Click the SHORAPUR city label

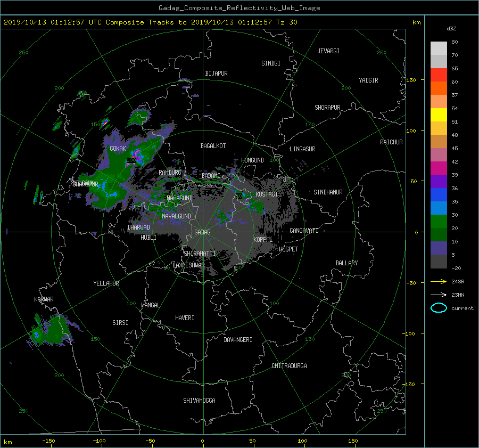(327, 108)
